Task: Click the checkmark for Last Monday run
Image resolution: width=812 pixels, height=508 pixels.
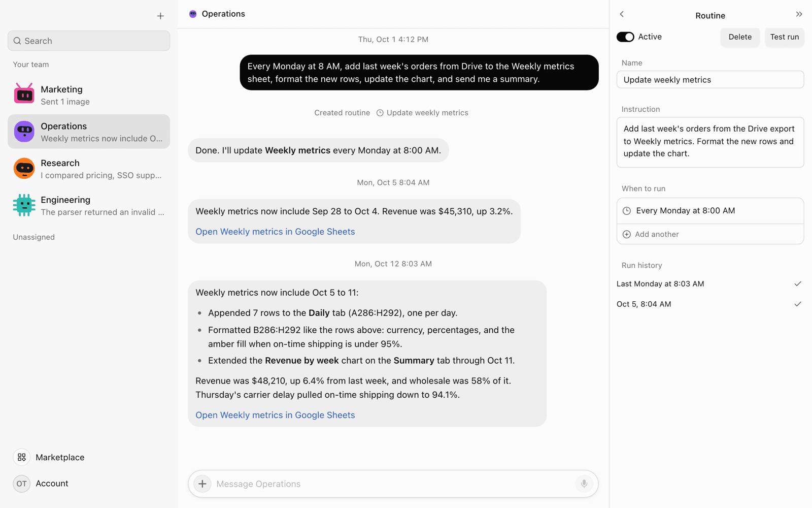Action: click(798, 284)
